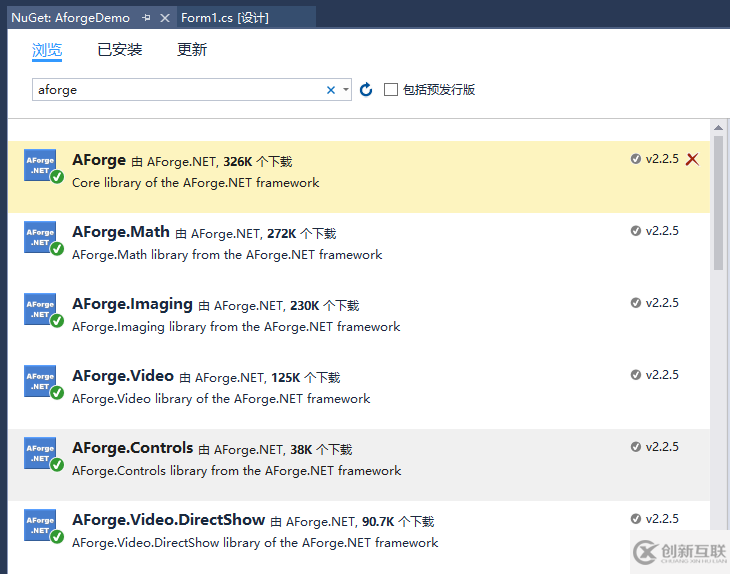Click installed checkmark beside AForge.Controls version

point(635,447)
